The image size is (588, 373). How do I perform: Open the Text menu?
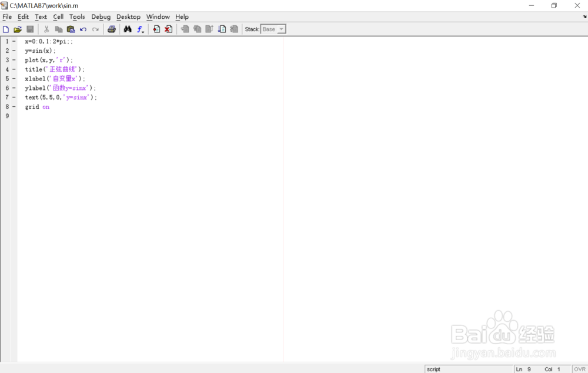[41, 17]
